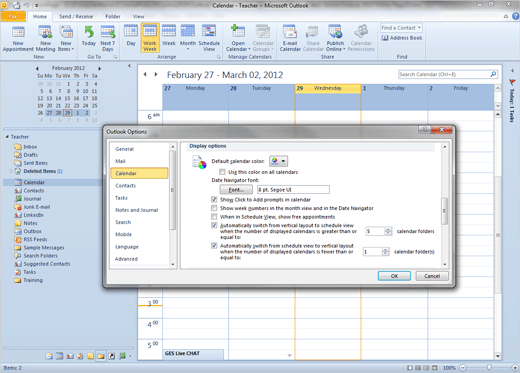
Task: Create a New Appointment from ribbon
Action: (x=18, y=39)
